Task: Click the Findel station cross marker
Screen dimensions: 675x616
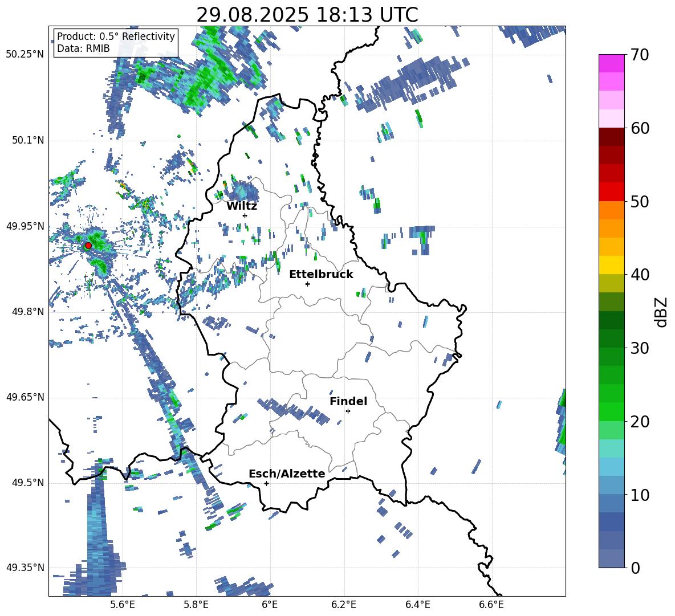Action: (x=348, y=411)
